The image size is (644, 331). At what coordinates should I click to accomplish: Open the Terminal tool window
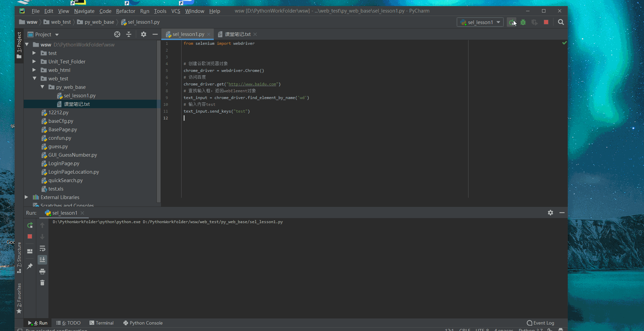click(x=102, y=323)
